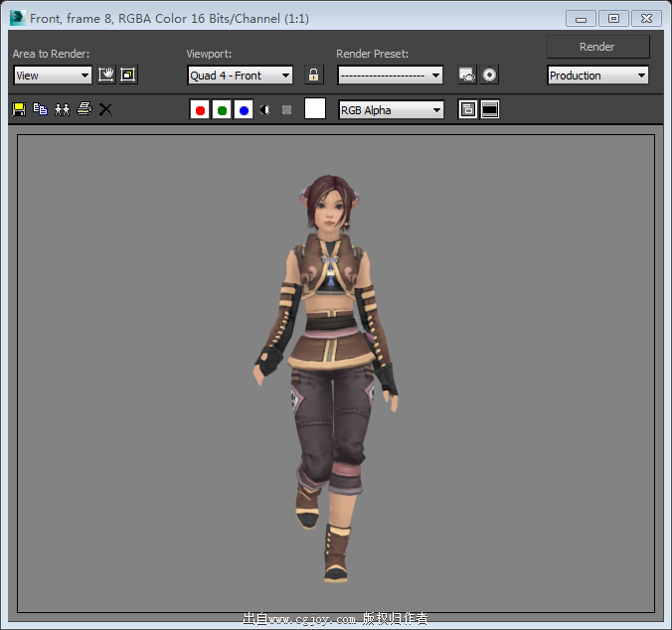Click the Print Image icon
Image resolution: width=672 pixels, height=630 pixels.
[x=84, y=109]
